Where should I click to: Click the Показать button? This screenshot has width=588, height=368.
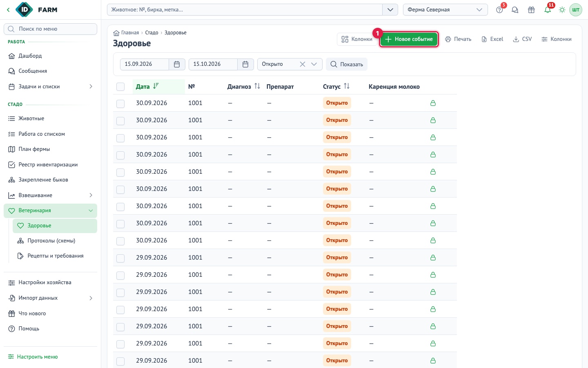[347, 64]
